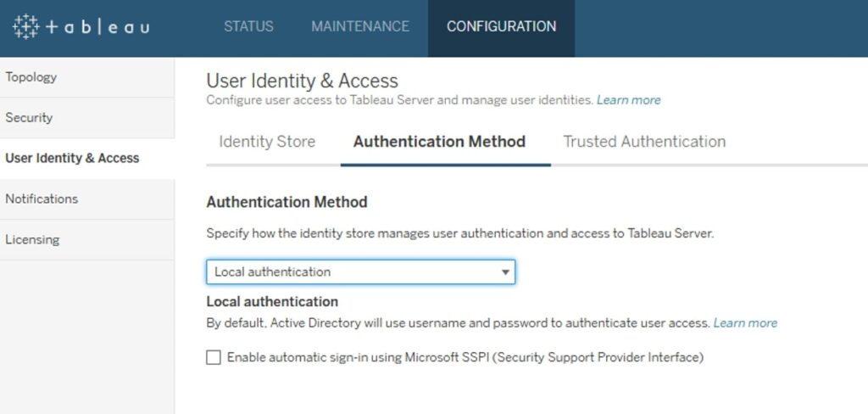Open the STATUS tab

tap(248, 26)
